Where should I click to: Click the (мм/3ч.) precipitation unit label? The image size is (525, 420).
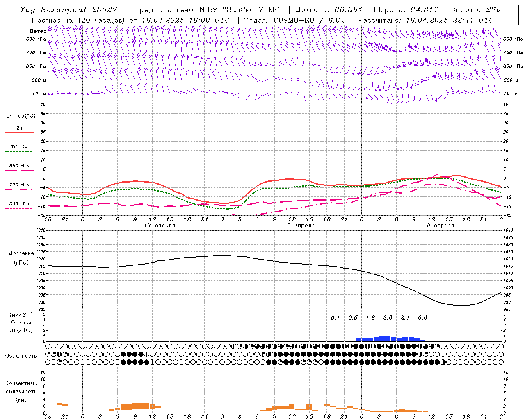(x=21, y=315)
